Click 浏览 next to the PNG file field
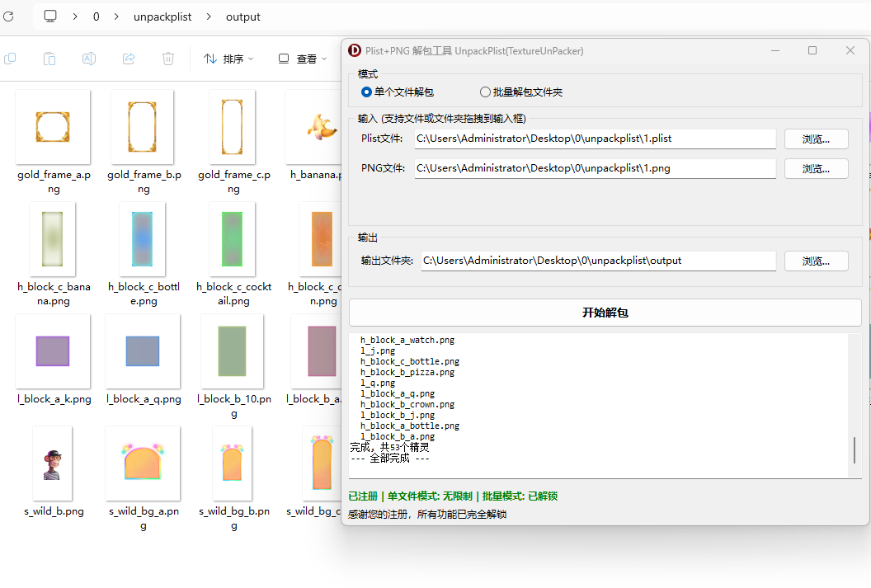This screenshot has width=871, height=588. pos(816,168)
